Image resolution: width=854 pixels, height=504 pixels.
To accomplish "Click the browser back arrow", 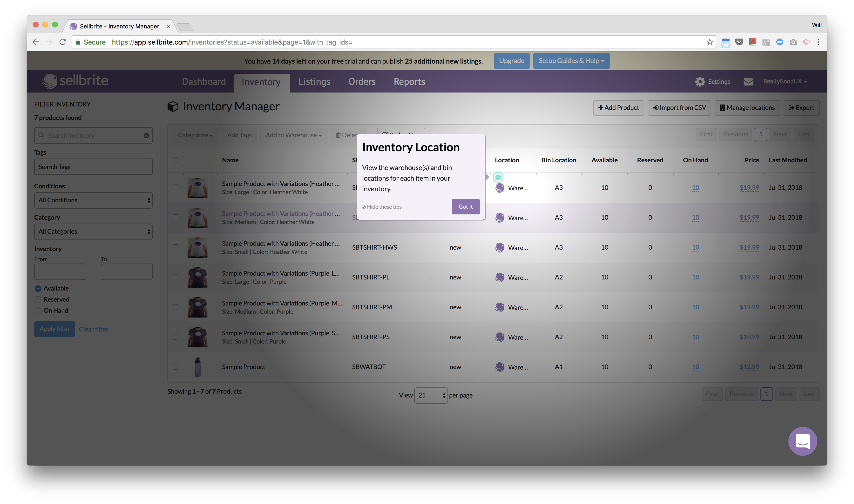I will (x=36, y=42).
